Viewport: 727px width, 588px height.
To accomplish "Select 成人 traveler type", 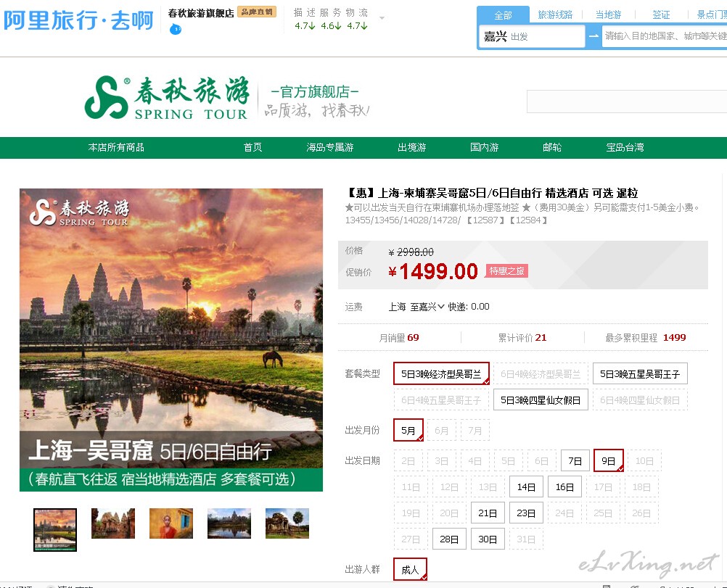I will [410, 569].
